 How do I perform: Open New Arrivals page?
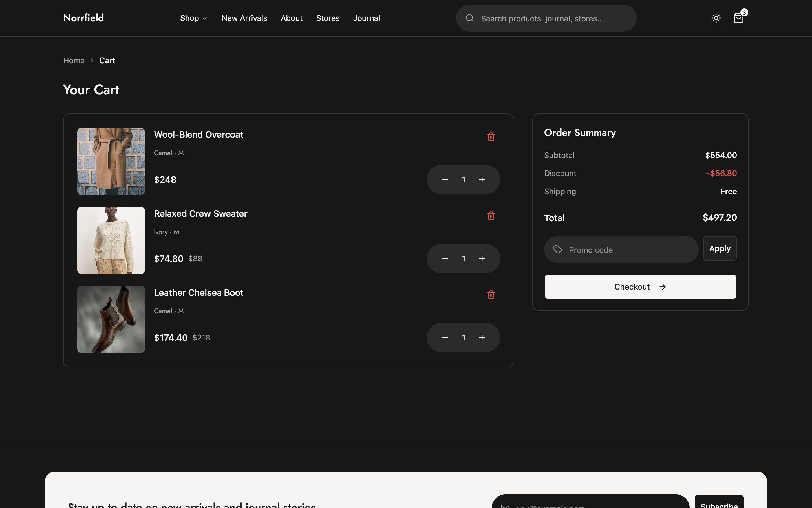point(244,18)
